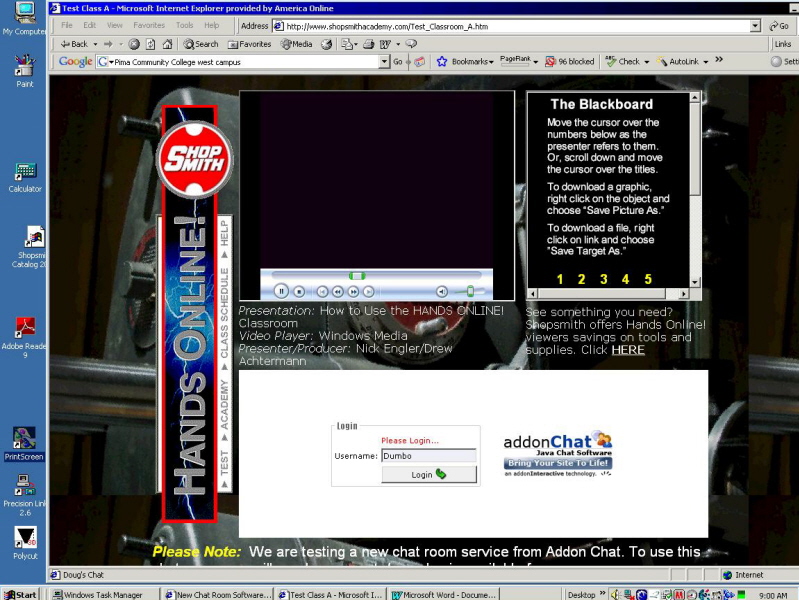Click the HERE link for tool savings
Screen dimensions: 799x600
point(628,350)
